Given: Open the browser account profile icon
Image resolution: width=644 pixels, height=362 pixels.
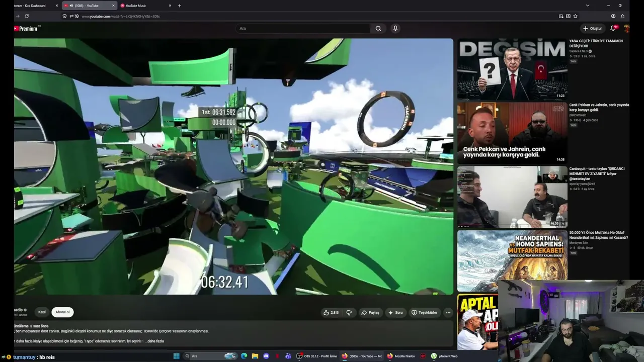Looking at the screenshot, I should (x=613, y=16).
